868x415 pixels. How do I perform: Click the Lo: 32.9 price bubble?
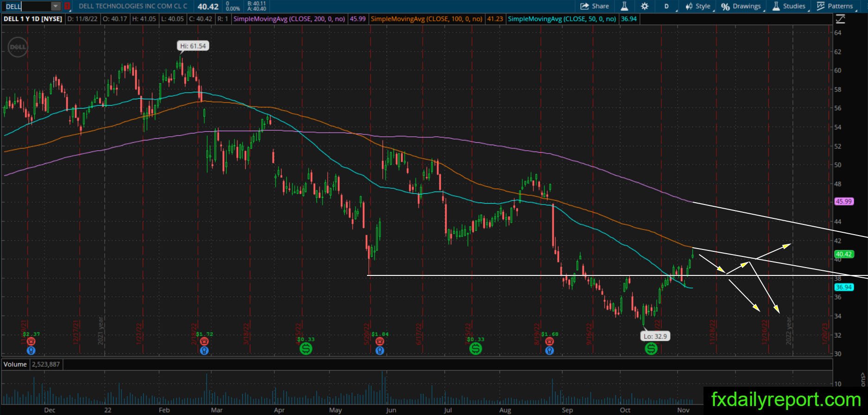655,336
